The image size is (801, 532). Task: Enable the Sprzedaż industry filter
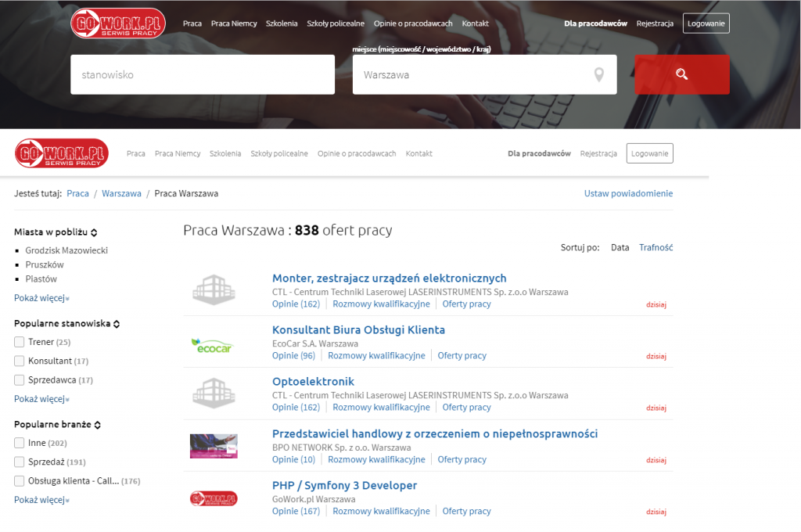[x=20, y=462]
